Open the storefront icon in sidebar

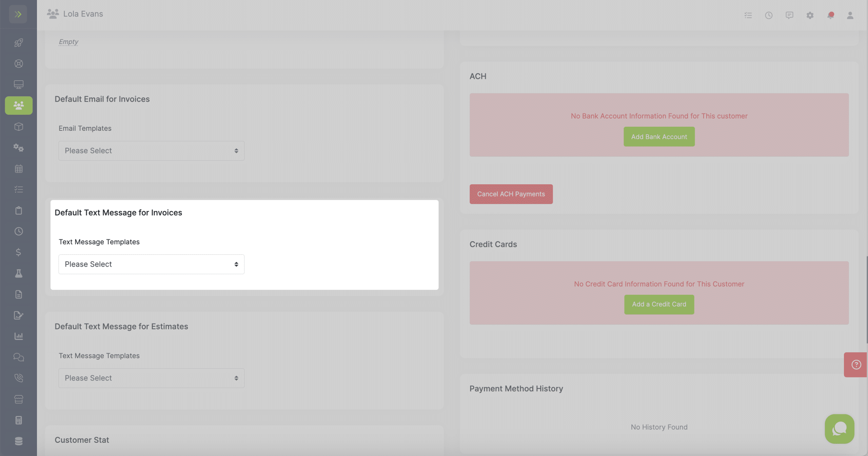coord(19,399)
